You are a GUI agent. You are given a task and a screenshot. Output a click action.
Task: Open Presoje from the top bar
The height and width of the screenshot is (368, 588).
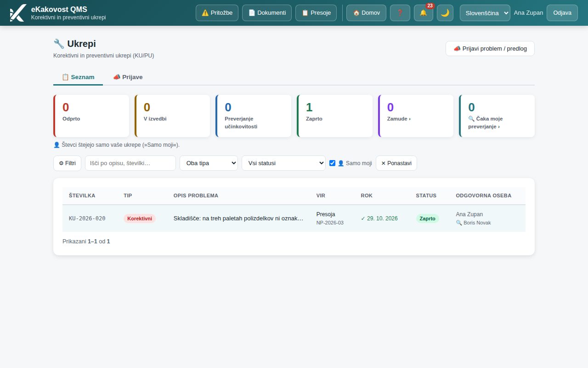(x=316, y=13)
